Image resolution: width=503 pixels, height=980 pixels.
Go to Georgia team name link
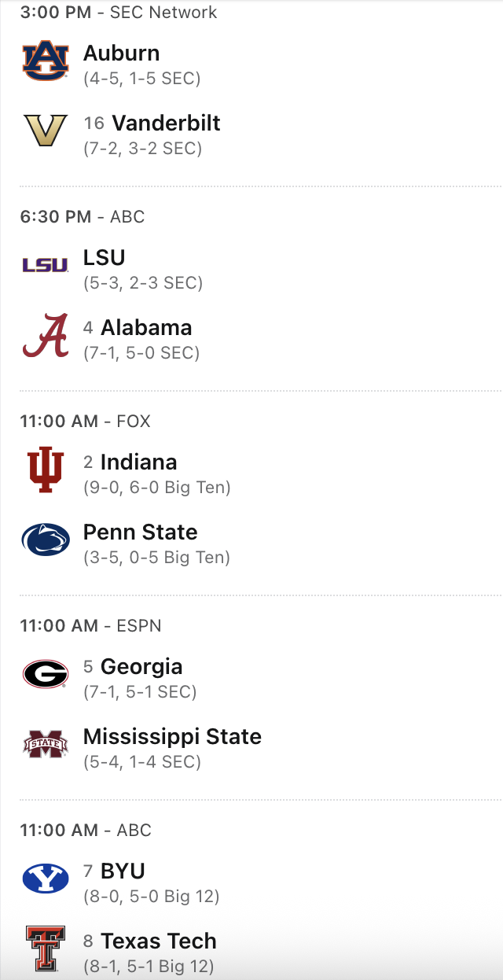pyautogui.click(x=141, y=667)
